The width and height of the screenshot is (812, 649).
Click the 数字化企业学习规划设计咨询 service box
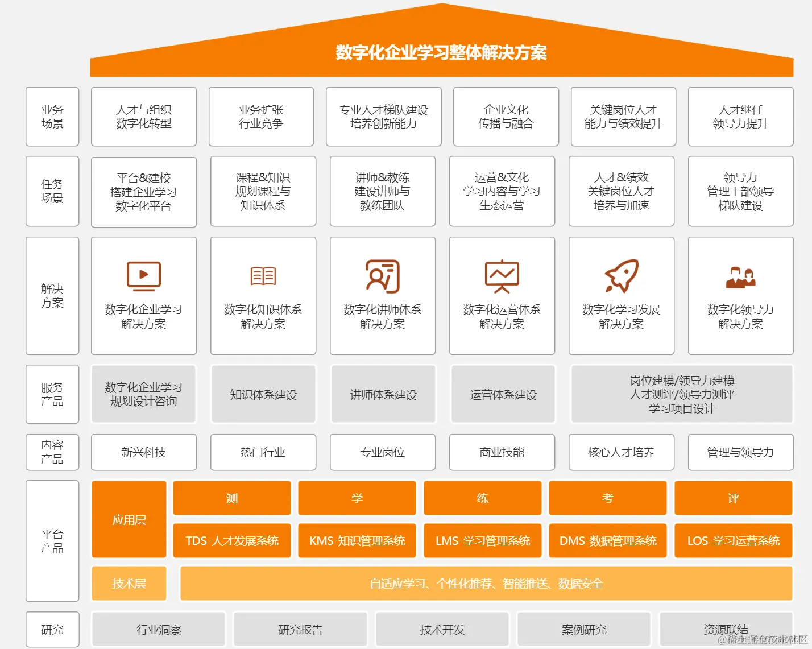coord(144,394)
